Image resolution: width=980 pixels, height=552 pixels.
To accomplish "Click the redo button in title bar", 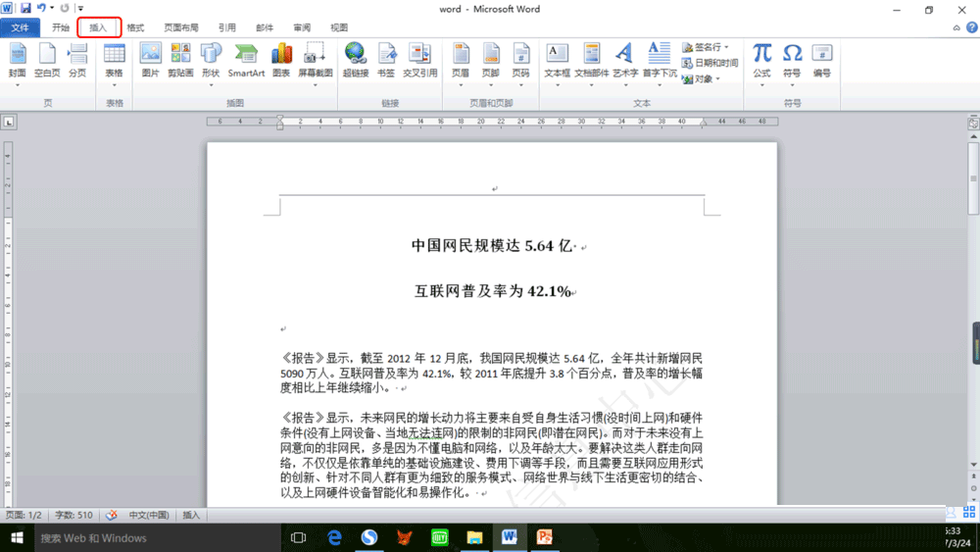I will pos(65,8).
